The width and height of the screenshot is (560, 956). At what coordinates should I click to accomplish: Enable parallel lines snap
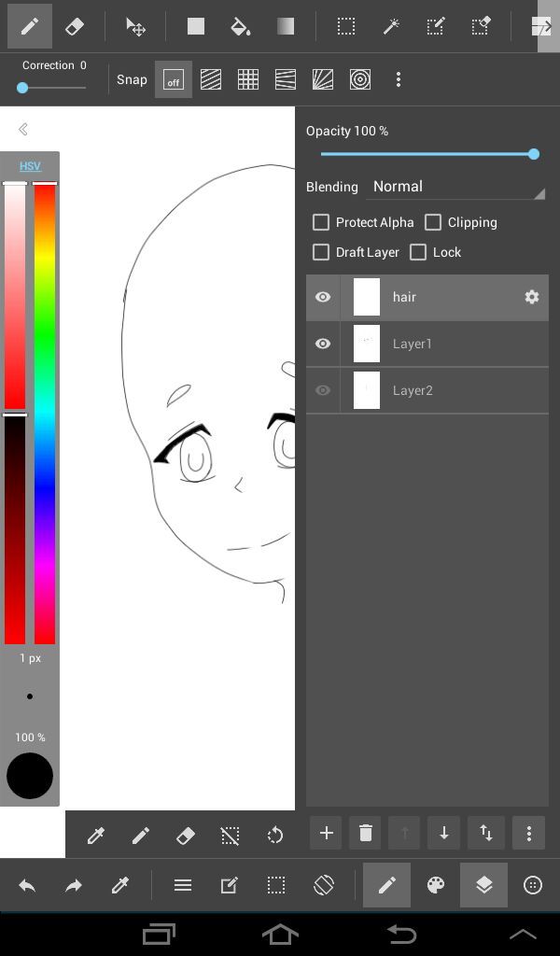[x=211, y=79]
